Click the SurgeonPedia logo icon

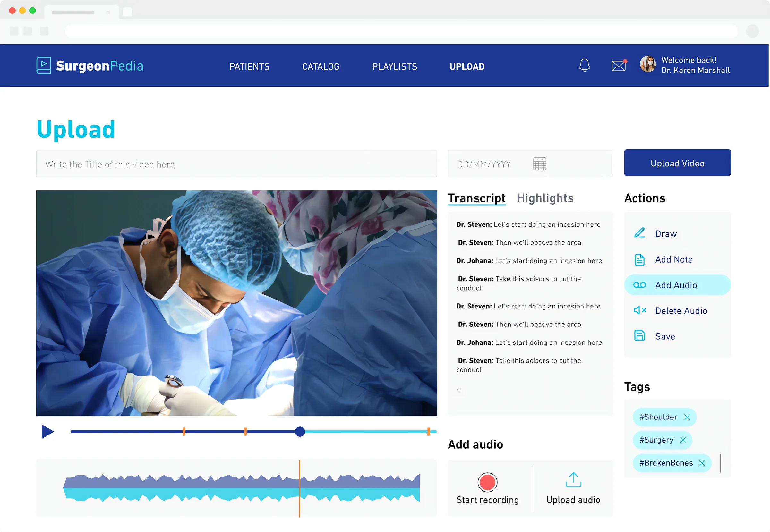43,65
